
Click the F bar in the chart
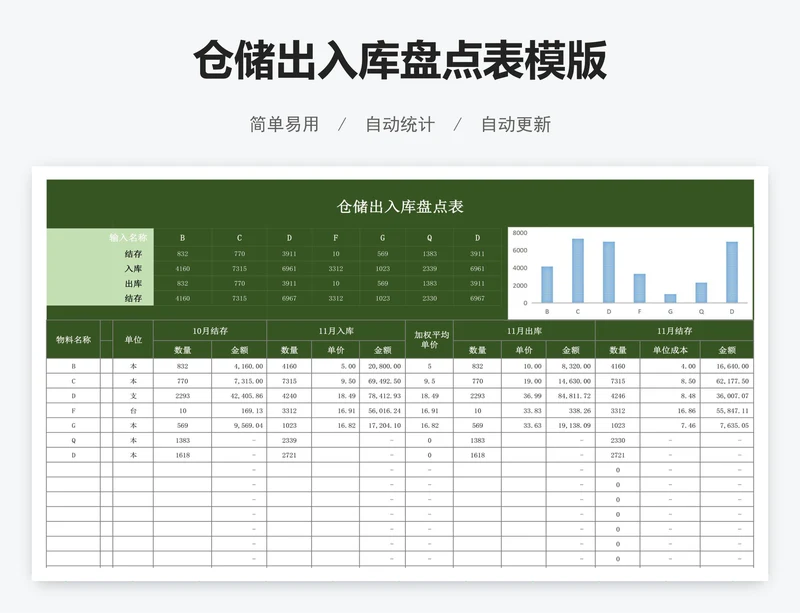tap(639, 288)
